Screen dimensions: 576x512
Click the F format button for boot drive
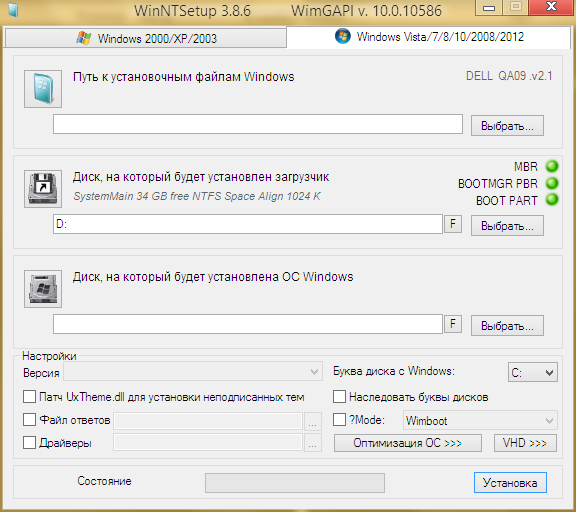[453, 224]
